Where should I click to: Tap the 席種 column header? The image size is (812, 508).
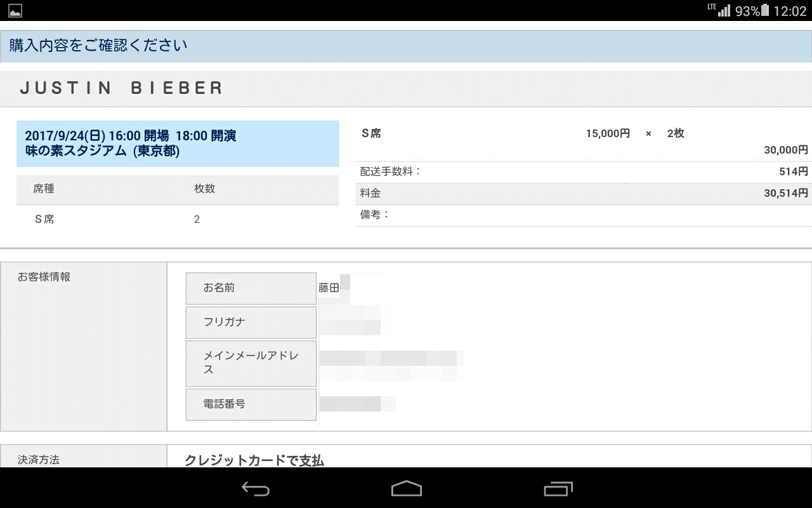(x=44, y=189)
